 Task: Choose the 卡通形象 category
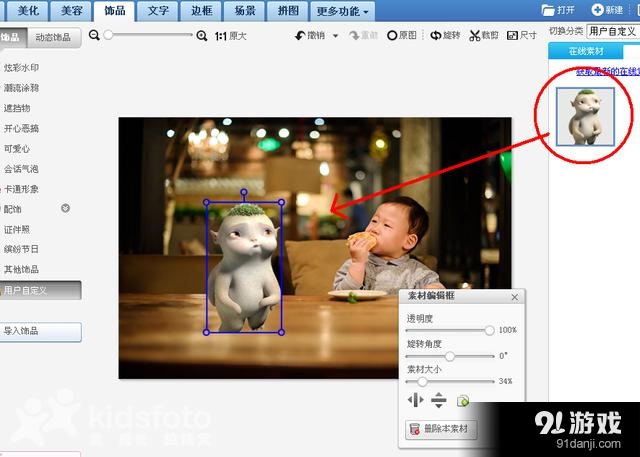[x=21, y=189]
